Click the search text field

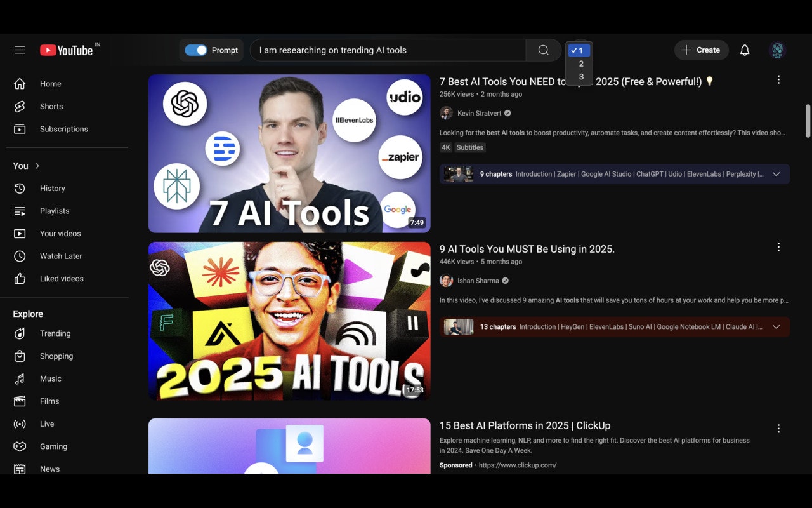pyautogui.click(x=388, y=50)
